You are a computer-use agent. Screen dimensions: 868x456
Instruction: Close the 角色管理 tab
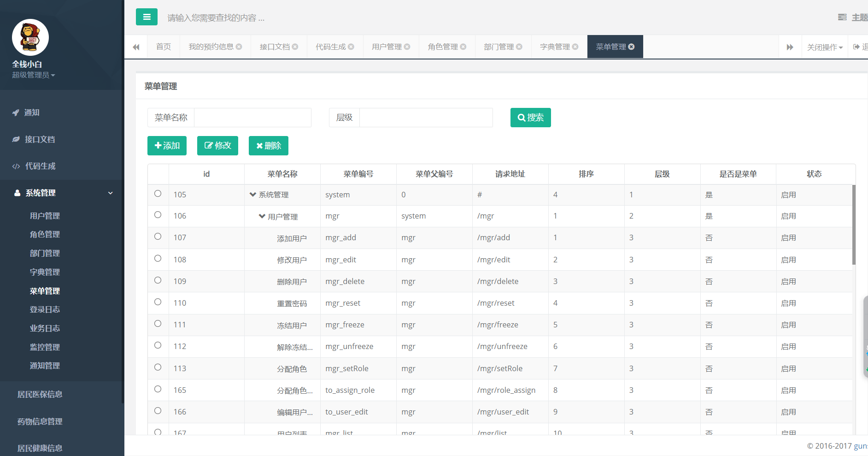click(x=463, y=47)
